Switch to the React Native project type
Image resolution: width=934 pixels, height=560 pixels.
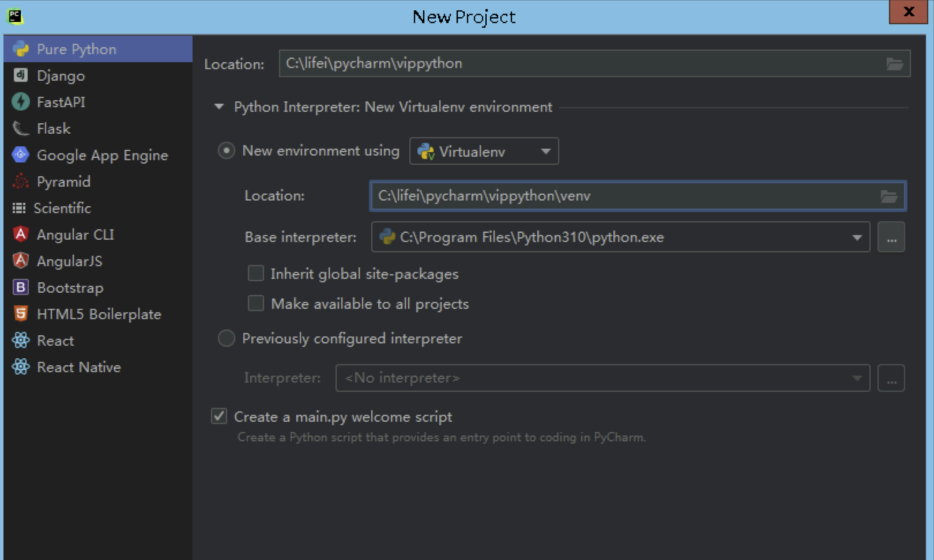pos(78,367)
